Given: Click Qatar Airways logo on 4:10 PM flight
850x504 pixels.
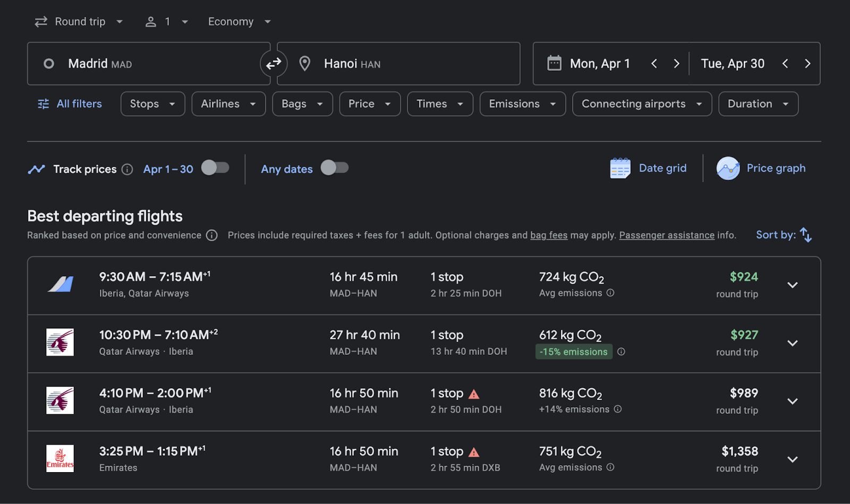Looking at the screenshot, I should pos(60,400).
